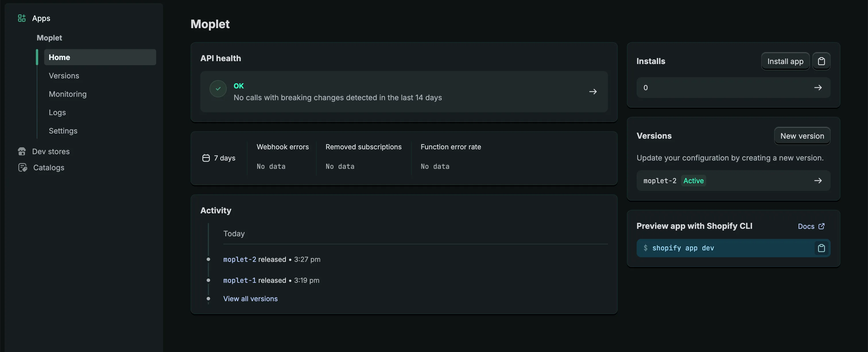Click the green OK checkmark status icon
The image size is (868, 352).
[218, 89]
